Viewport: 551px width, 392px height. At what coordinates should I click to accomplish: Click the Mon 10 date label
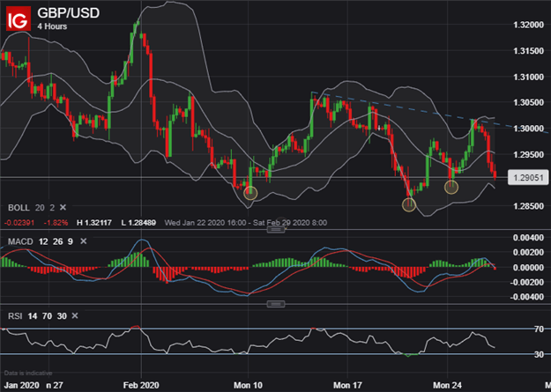click(248, 385)
